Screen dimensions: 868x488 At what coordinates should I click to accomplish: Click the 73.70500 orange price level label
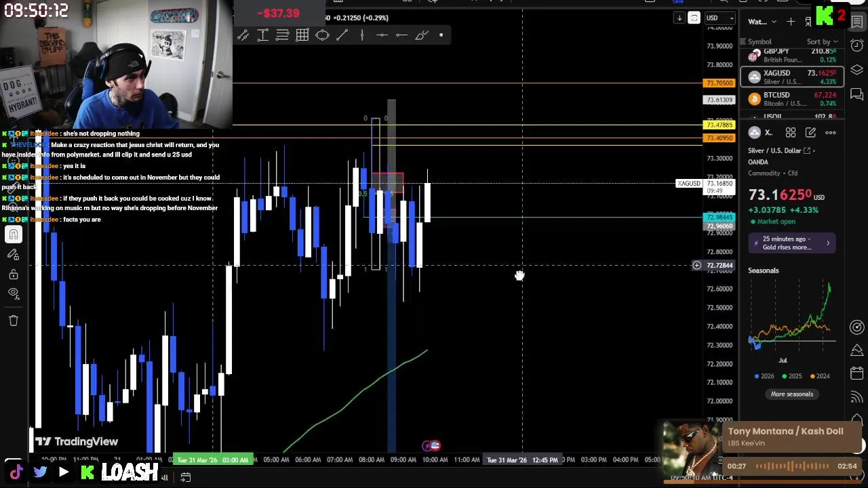point(719,83)
